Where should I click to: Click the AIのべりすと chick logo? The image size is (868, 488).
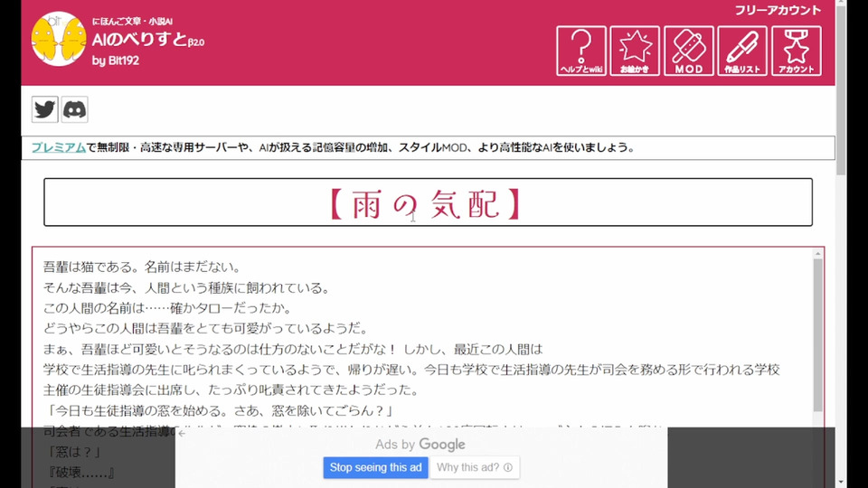coord(59,39)
